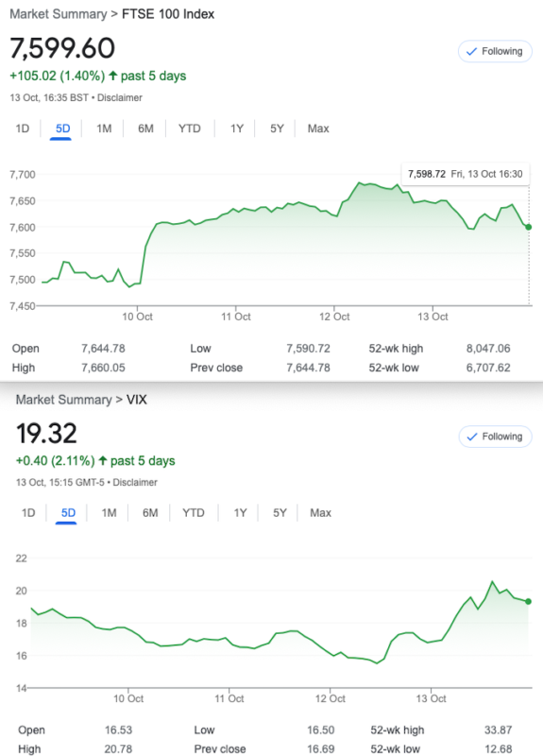Click VIX Low value 16.50
This screenshot has width=543, height=756.
click(x=321, y=730)
